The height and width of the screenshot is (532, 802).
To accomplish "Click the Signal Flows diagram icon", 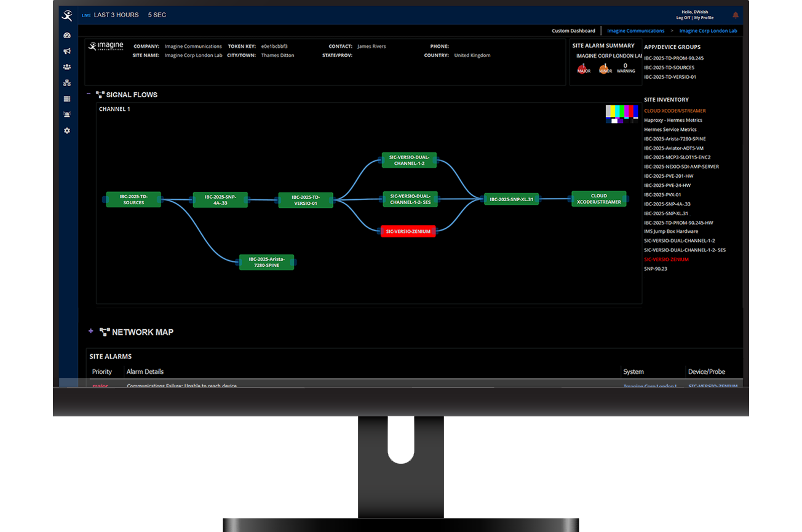I will pos(100,95).
